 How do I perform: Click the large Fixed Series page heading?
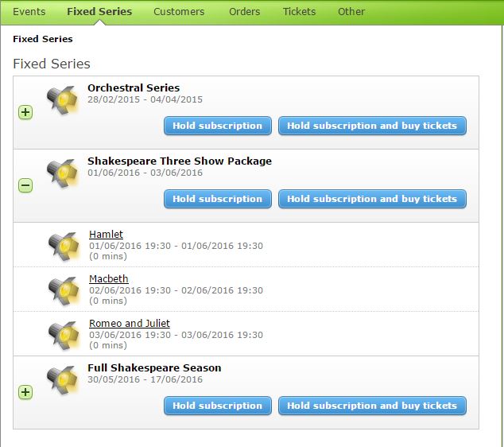[52, 64]
